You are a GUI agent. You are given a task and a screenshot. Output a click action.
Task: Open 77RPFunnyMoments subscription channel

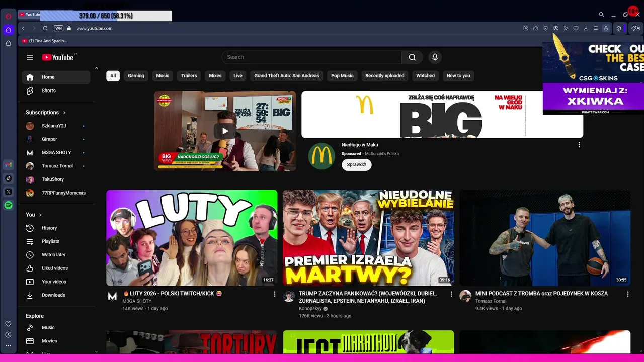click(56, 193)
